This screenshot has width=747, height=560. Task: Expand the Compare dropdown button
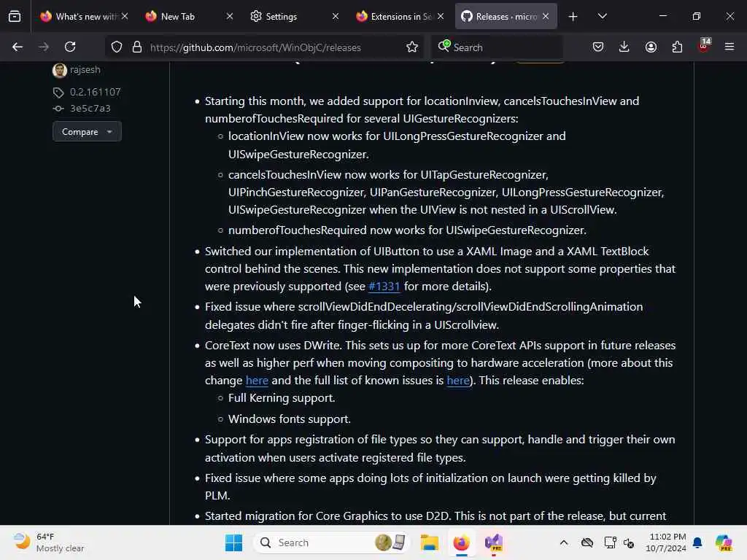(x=87, y=131)
